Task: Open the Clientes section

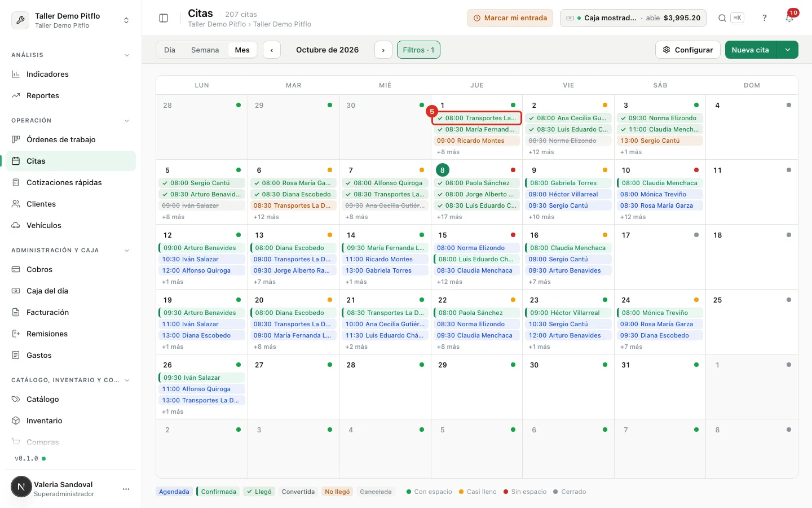Action: (x=70, y=204)
